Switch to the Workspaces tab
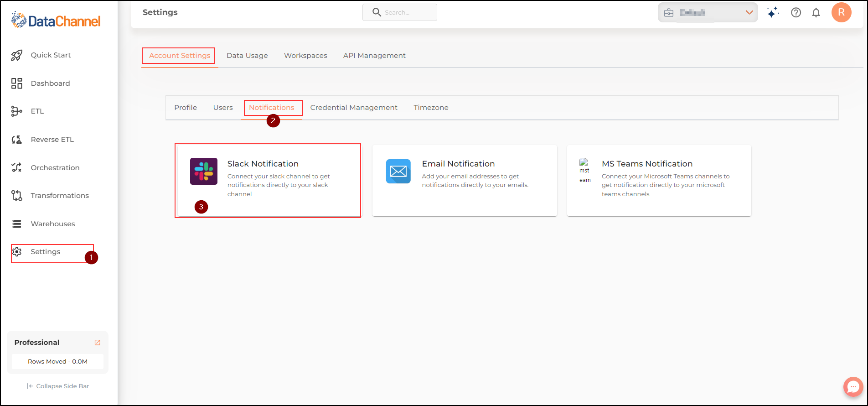 305,56
